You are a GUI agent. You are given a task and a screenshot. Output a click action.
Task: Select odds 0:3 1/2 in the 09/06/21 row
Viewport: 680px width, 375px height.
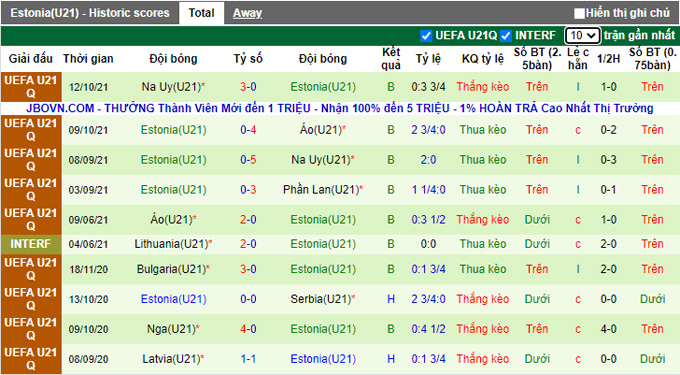[428, 219]
